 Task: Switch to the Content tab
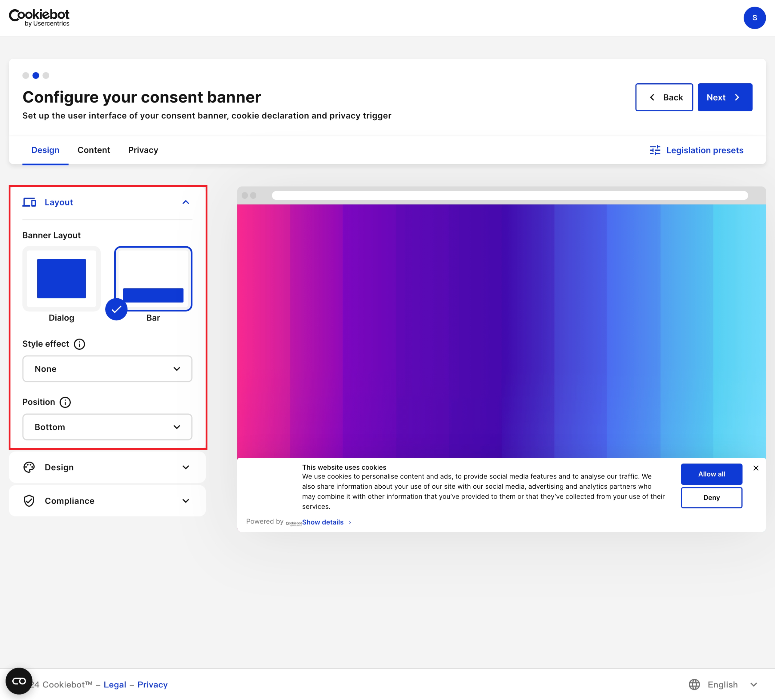(94, 150)
